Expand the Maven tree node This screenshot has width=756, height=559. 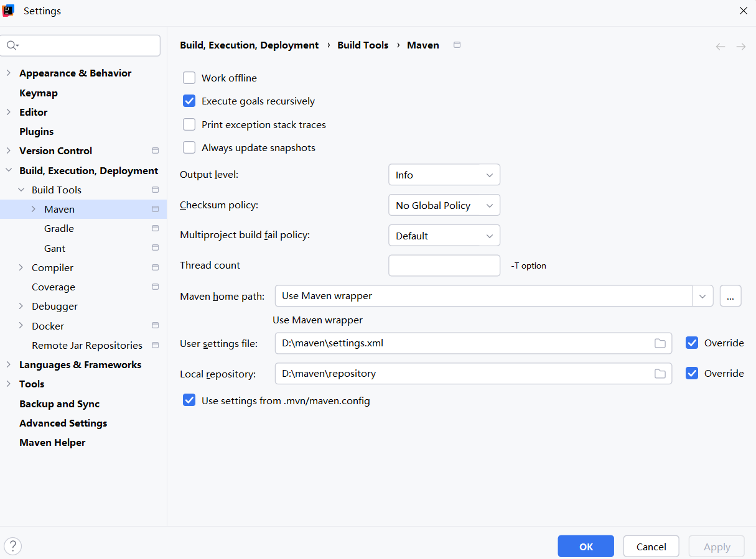click(x=34, y=209)
